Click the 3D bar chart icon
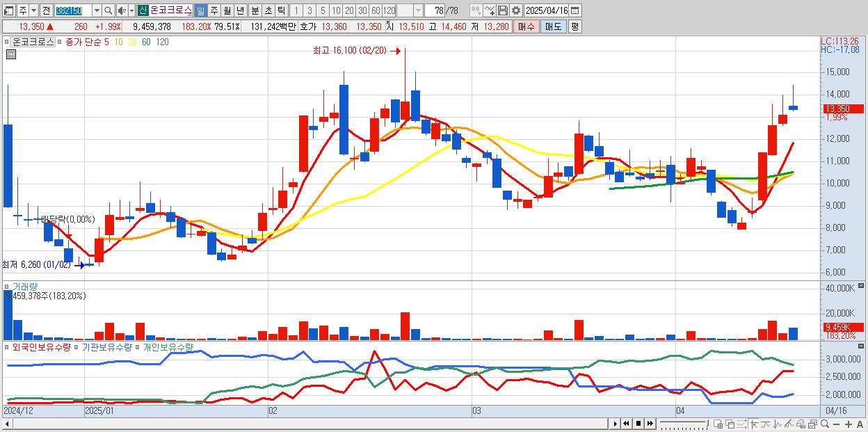 [801, 424]
